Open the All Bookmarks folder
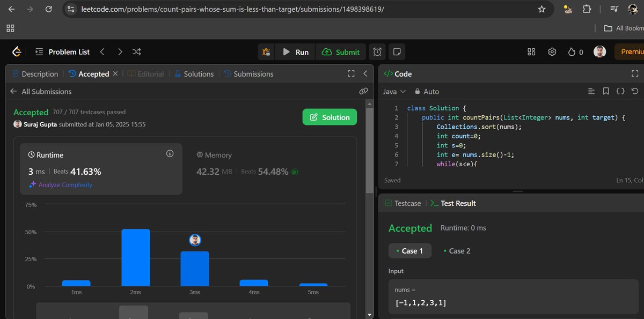Viewport: 644px width, 319px height. 624,28
